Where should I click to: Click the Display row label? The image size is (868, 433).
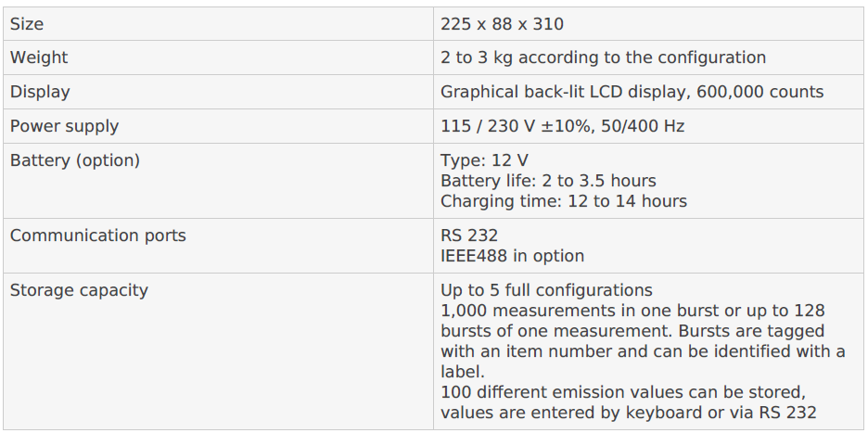click(x=40, y=92)
